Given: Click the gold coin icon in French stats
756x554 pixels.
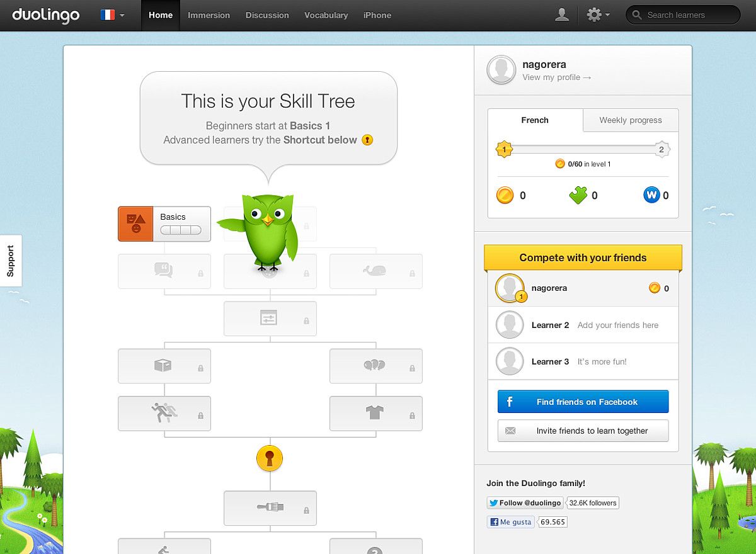Looking at the screenshot, I should [505, 195].
